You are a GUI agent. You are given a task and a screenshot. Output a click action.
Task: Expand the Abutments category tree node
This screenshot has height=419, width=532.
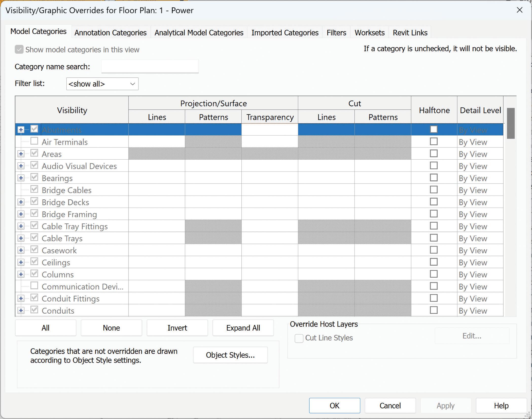pyautogui.click(x=21, y=130)
